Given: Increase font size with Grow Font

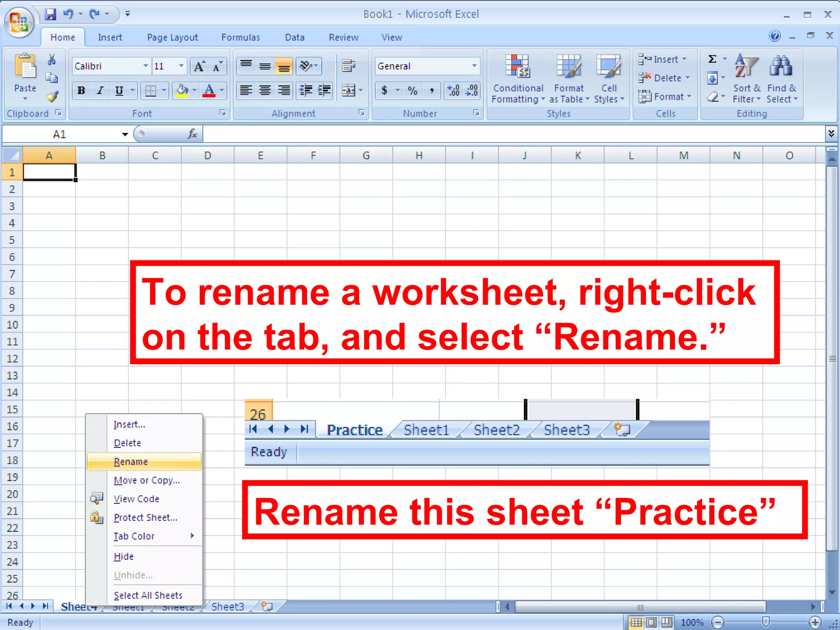Looking at the screenshot, I should 199,66.
